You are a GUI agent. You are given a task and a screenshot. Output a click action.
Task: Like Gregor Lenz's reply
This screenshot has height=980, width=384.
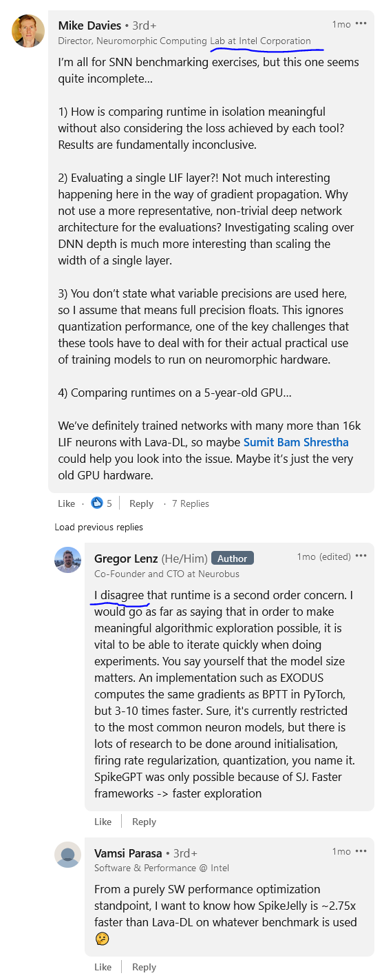click(103, 822)
